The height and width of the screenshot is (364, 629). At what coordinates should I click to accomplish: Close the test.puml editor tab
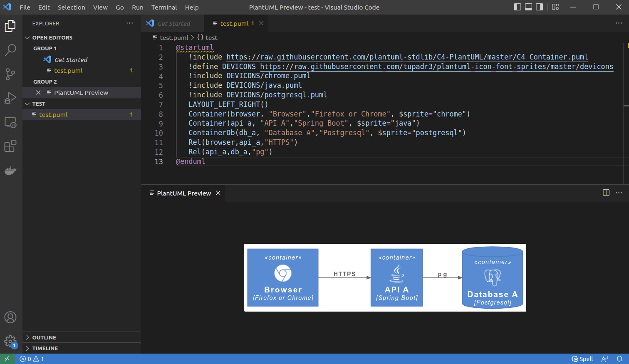pyautogui.click(x=261, y=23)
